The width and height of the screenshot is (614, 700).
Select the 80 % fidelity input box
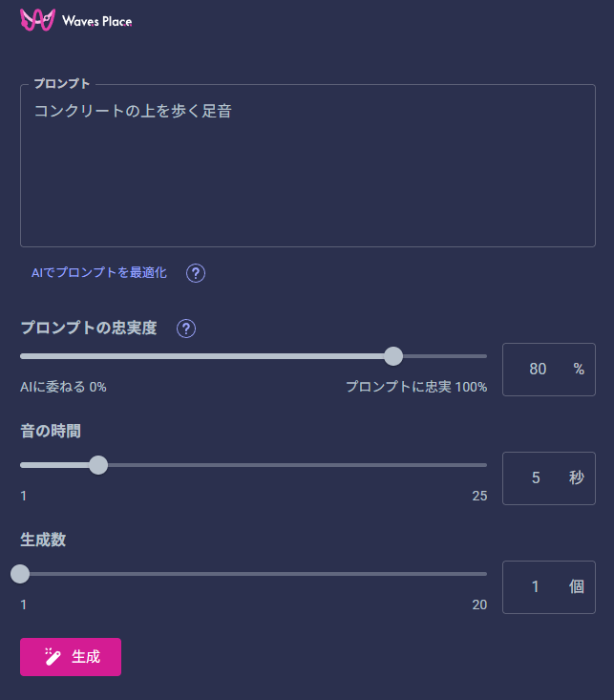pos(540,369)
